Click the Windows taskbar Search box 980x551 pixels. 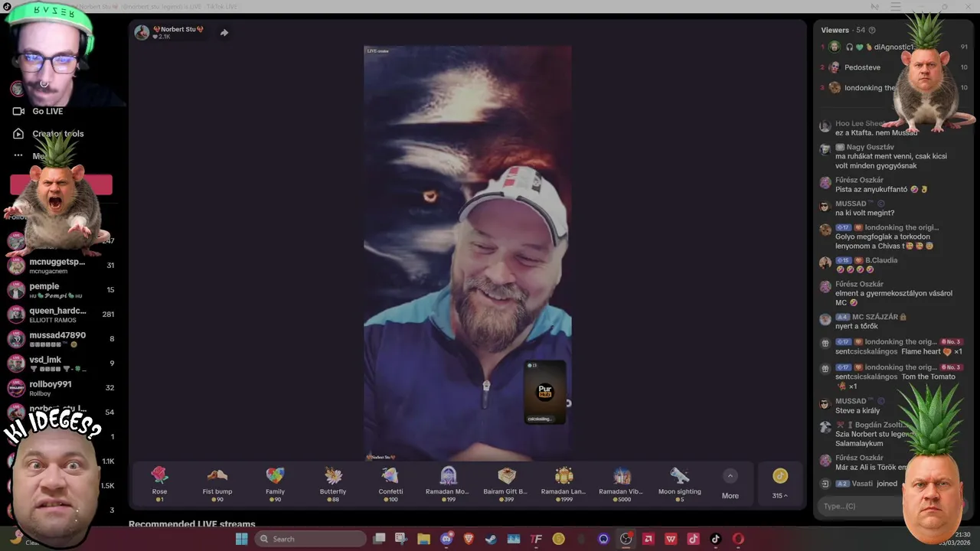[310, 539]
